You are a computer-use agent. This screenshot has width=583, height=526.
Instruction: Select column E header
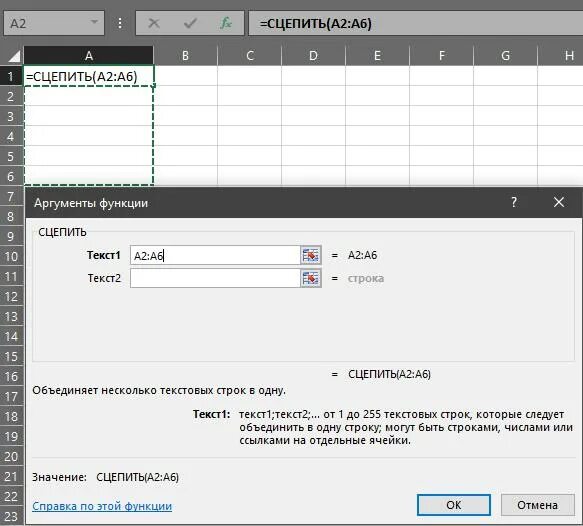(x=377, y=56)
